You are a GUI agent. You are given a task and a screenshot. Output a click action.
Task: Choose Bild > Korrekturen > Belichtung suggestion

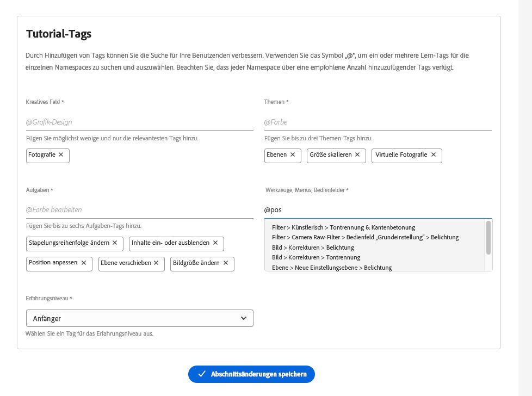[313, 247]
